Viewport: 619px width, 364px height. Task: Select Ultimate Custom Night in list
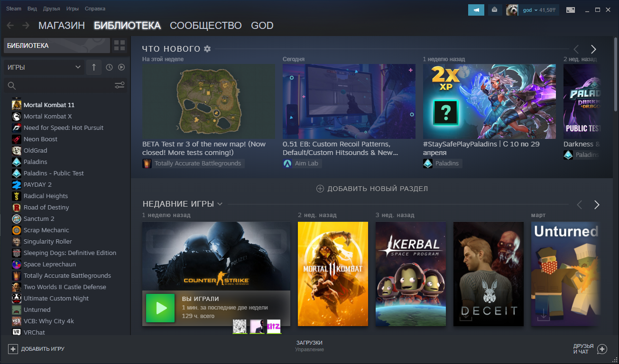tap(56, 298)
